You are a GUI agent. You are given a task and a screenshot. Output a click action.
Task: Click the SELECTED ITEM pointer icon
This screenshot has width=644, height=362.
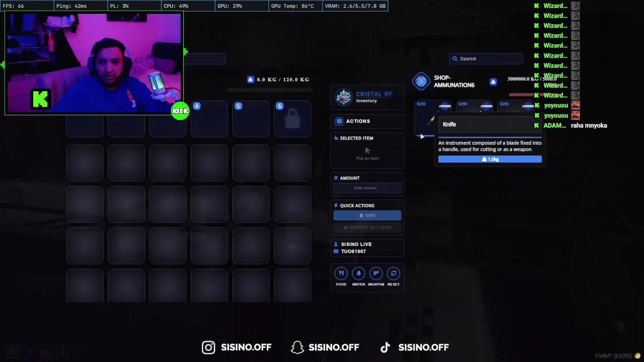tap(336, 138)
